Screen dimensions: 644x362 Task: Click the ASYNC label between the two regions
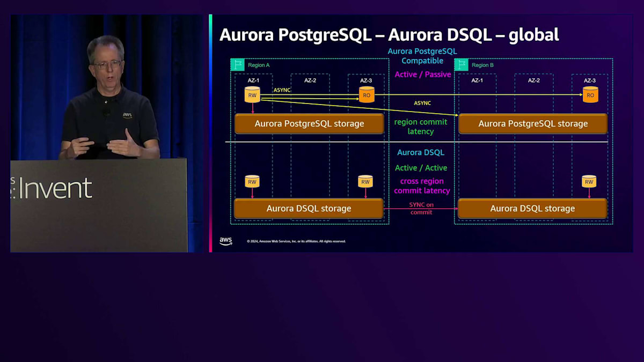422,103
